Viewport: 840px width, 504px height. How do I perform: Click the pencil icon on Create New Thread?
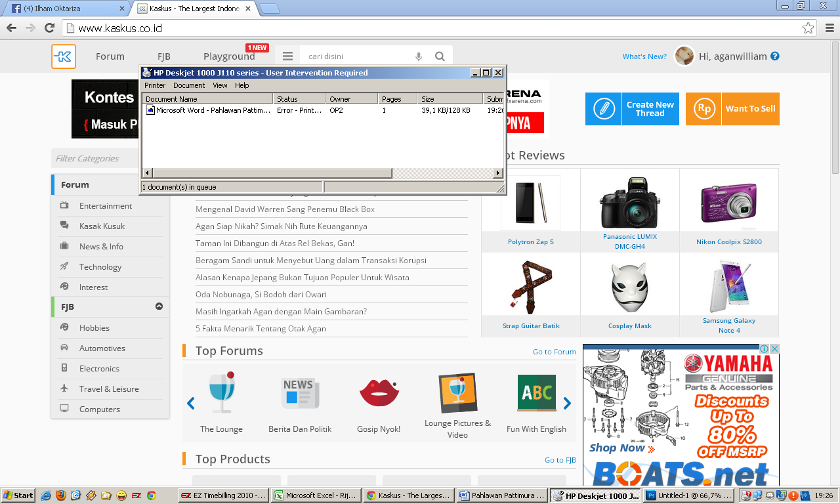603,109
